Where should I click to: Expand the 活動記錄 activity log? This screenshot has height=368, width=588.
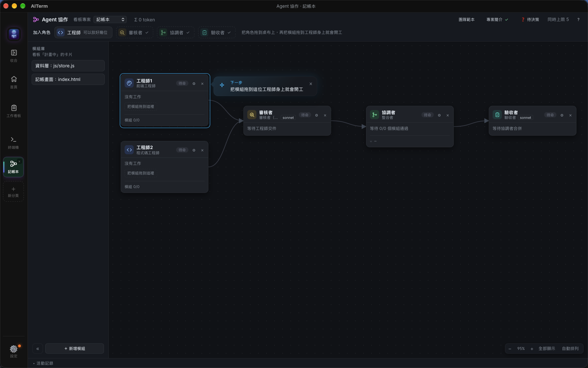click(43, 363)
